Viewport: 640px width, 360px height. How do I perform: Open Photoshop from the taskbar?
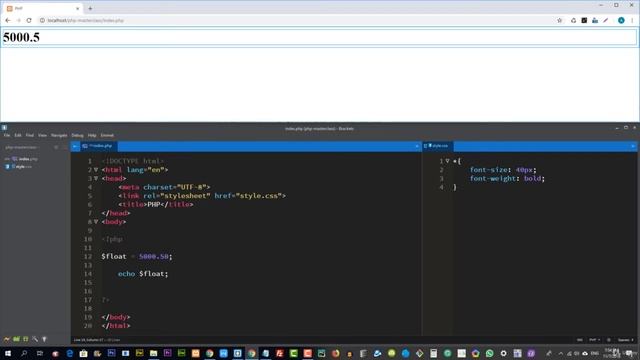tap(111, 353)
